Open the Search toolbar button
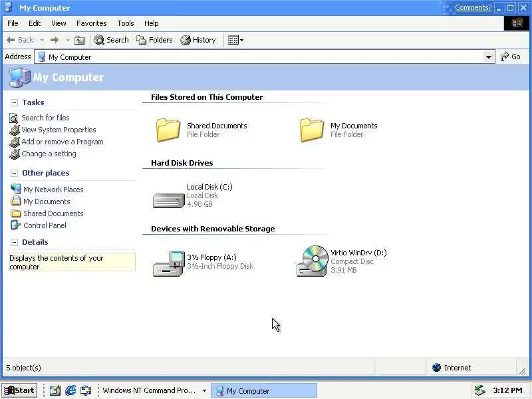 (x=111, y=40)
